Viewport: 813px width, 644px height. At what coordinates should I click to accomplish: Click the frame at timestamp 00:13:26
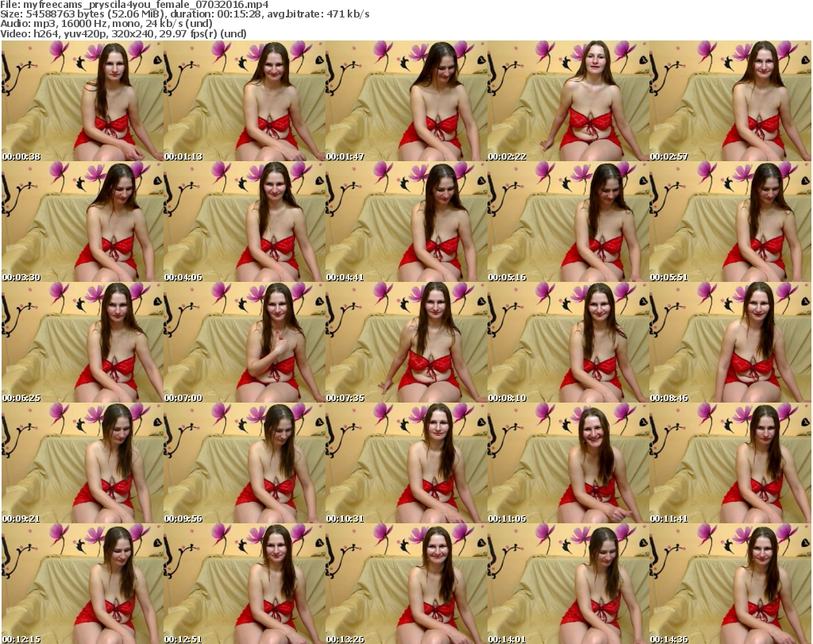click(x=406, y=584)
